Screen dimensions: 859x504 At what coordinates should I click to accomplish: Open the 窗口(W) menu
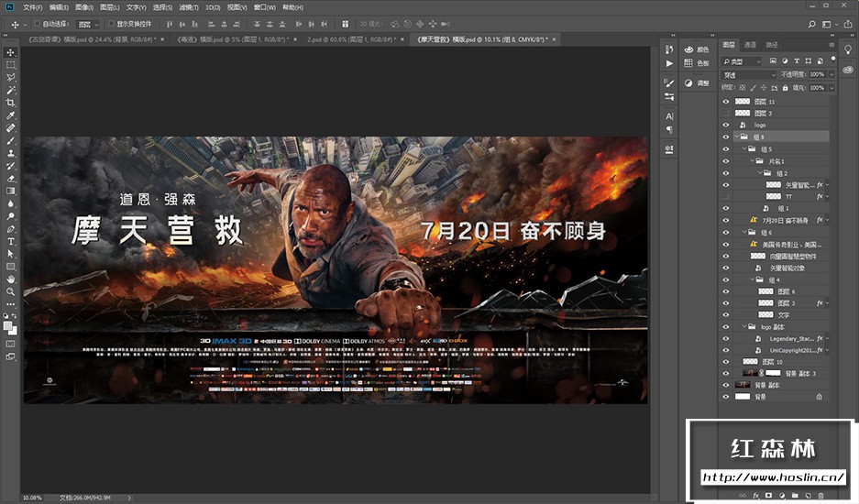[265, 7]
